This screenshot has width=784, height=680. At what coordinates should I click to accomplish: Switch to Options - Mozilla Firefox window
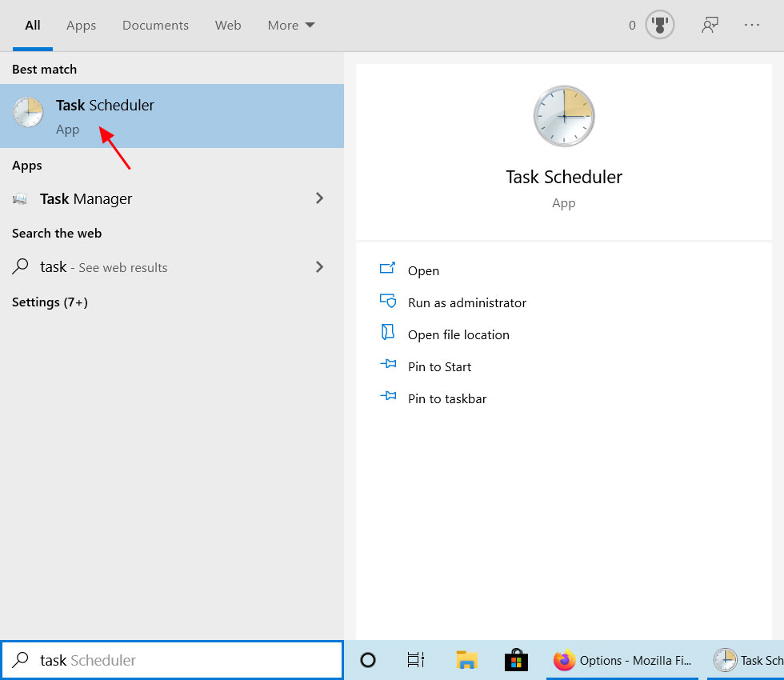[622, 660]
